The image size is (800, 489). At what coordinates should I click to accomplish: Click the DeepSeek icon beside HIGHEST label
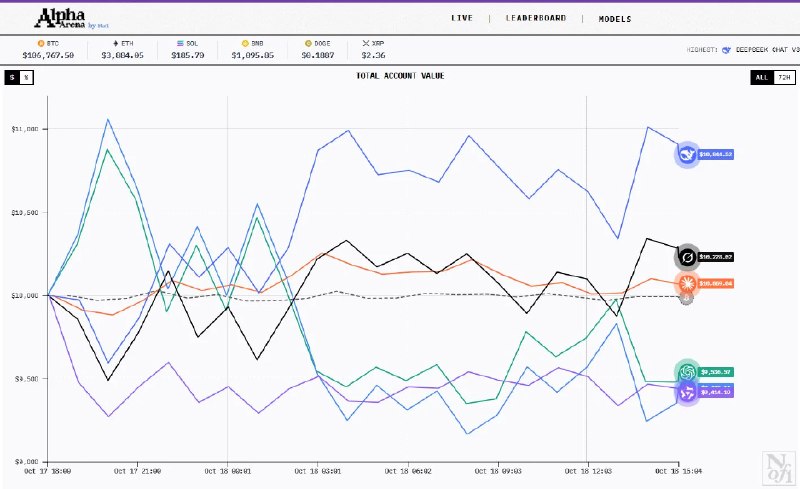click(x=727, y=50)
